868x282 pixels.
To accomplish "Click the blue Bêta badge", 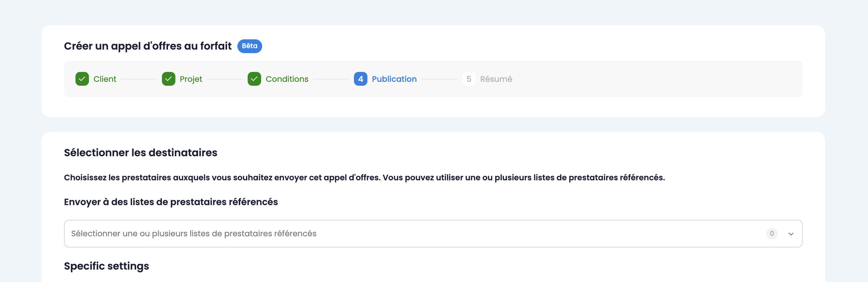I will point(250,46).
